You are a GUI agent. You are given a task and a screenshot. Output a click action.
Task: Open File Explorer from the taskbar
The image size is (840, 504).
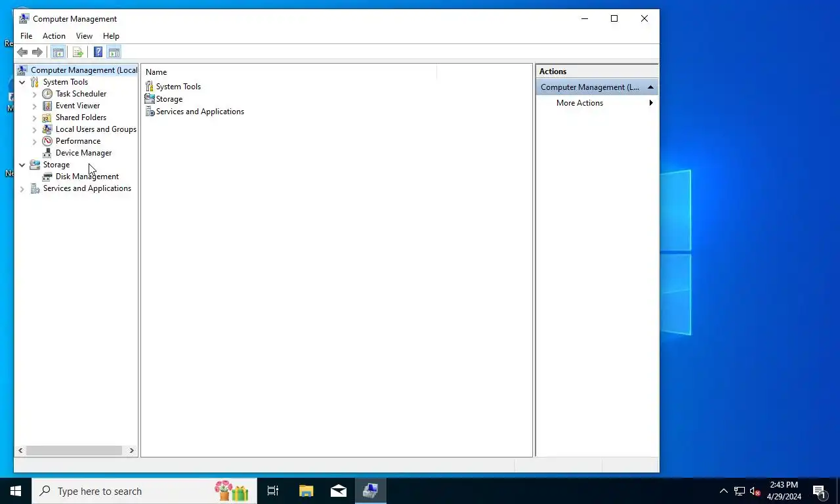pyautogui.click(x=306, y=491)
